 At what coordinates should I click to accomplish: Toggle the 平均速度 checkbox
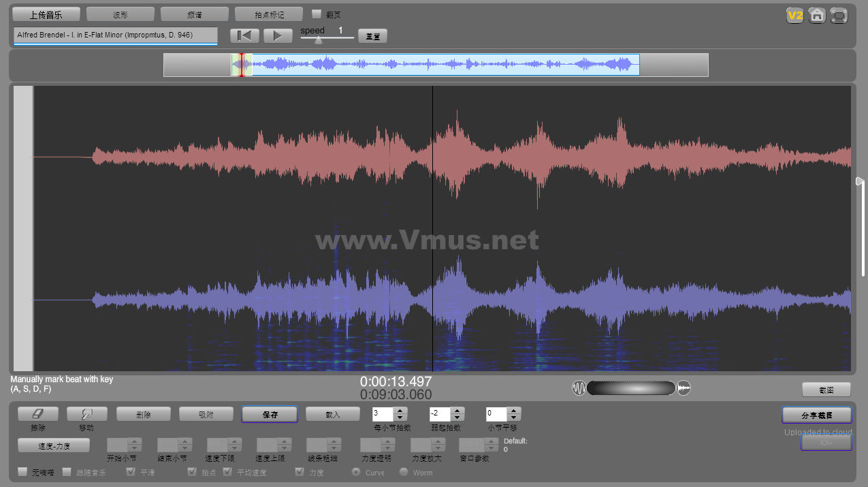[227, 471]
